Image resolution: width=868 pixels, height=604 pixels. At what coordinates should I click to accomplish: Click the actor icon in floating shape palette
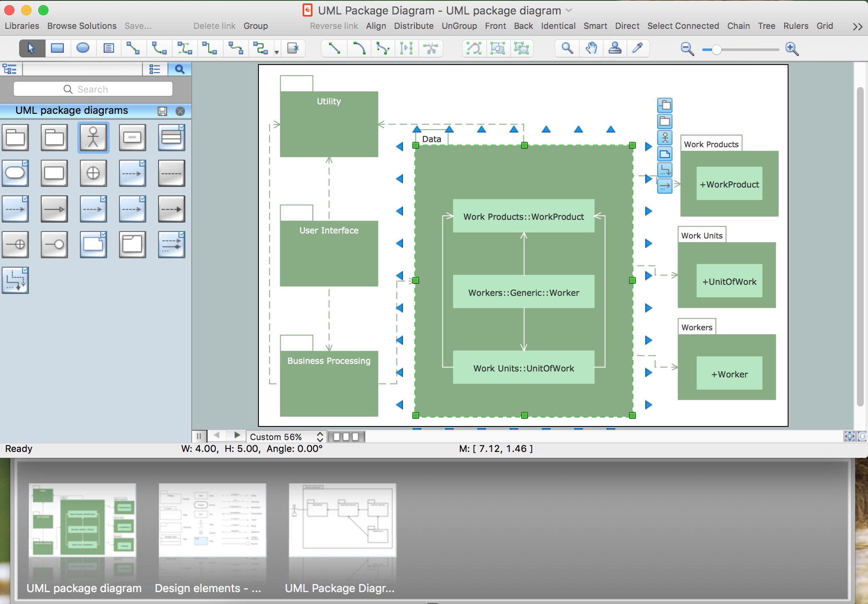tap(665, 138)
